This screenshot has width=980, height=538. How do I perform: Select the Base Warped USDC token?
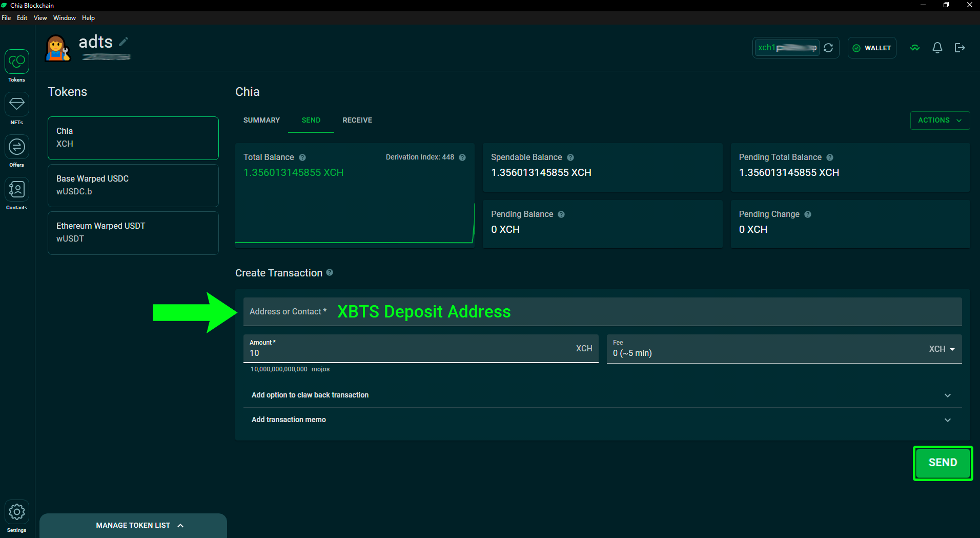[x=133, y=186]
